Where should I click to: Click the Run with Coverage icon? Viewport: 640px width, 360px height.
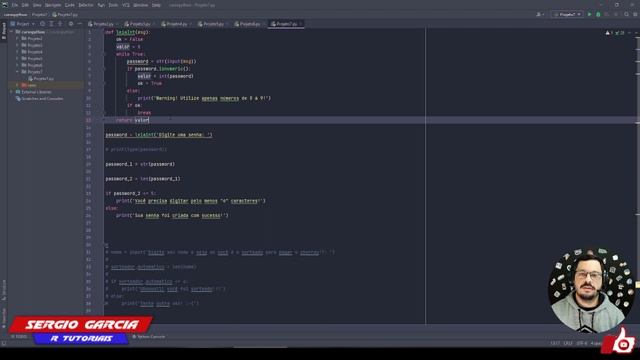[607, 14]
